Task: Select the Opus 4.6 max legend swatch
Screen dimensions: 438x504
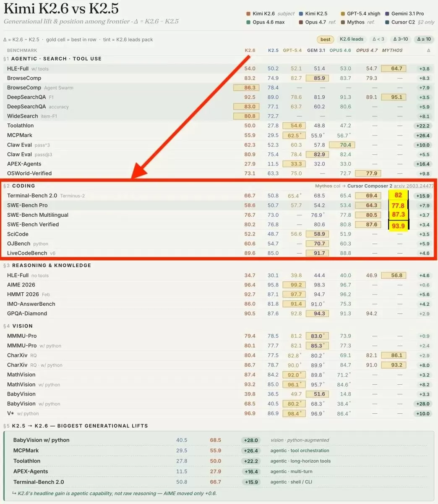Action: click(x=249, y=22)
